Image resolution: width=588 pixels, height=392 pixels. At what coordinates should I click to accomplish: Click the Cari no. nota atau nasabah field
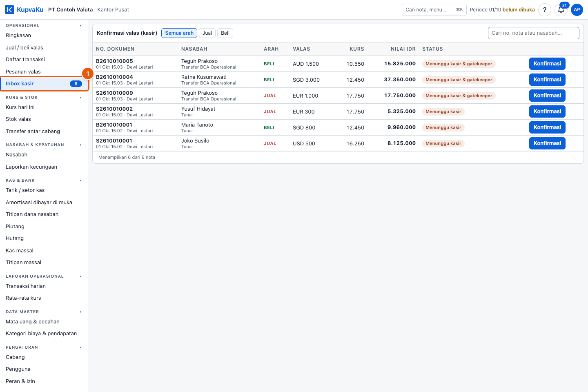pos(533,33)
